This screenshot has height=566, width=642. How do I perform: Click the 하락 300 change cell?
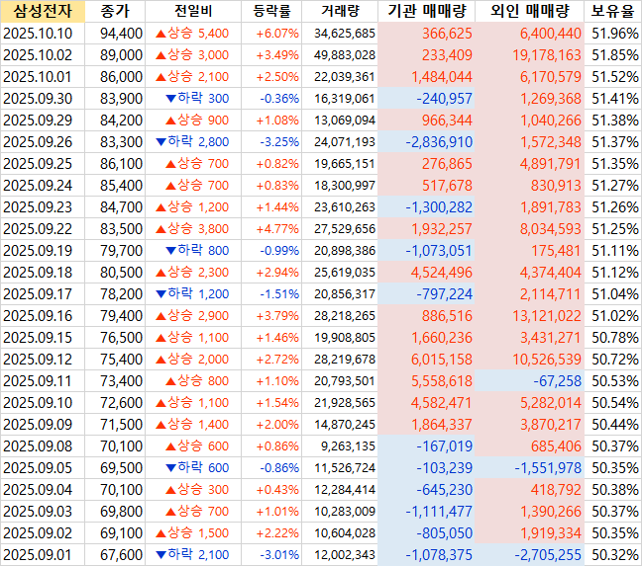(193, 98)
